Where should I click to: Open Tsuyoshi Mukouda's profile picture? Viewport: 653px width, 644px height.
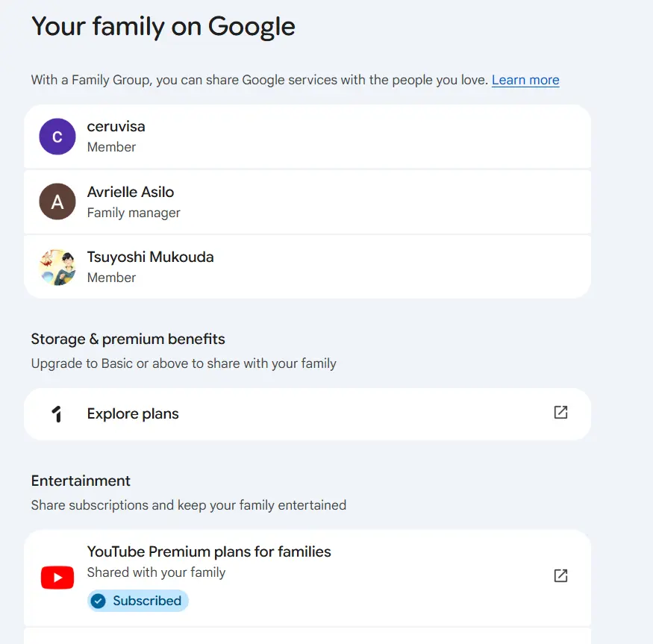tap(57, 267)
